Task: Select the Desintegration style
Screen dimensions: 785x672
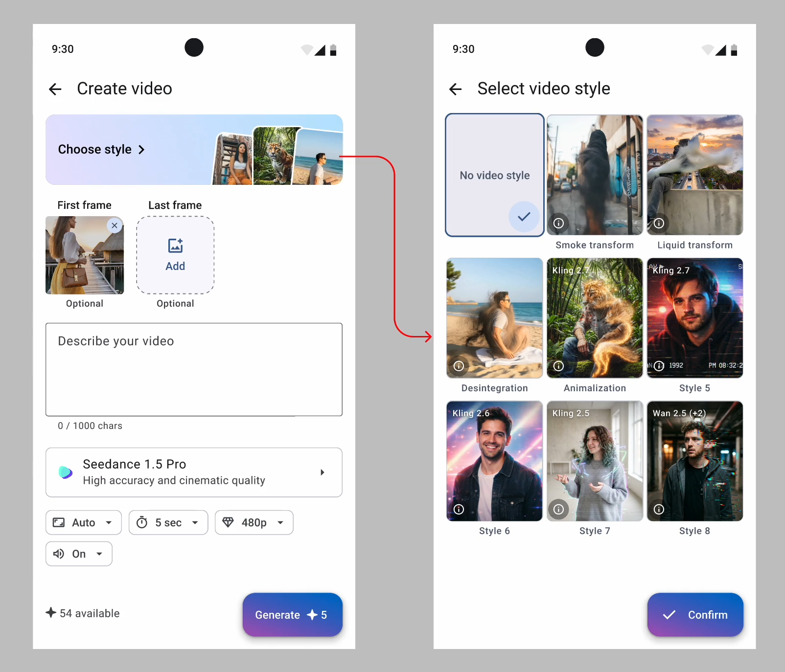Action: [495, 318]
